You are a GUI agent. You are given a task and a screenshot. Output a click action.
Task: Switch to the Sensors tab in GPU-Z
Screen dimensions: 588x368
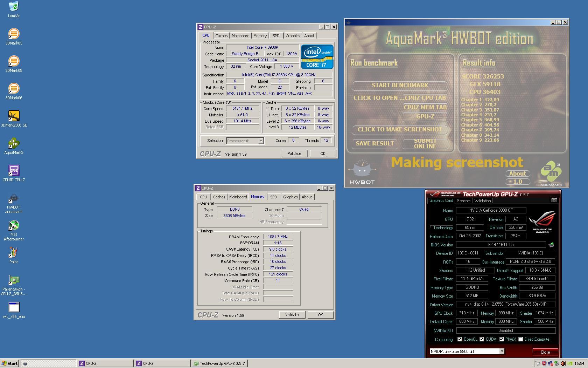pos(463,201)
